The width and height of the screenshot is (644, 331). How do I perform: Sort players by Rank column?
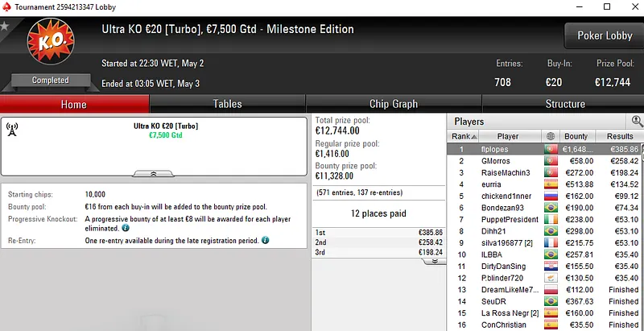click(x=460, y=136)
